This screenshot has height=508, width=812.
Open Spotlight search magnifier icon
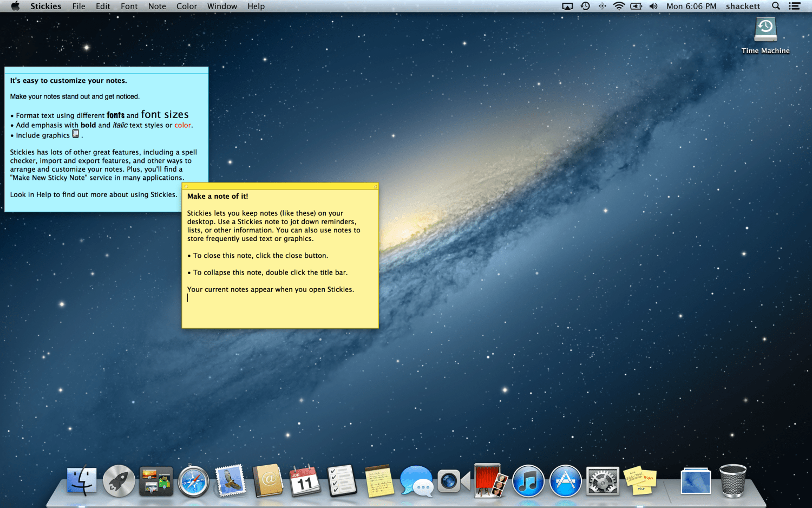776,6
